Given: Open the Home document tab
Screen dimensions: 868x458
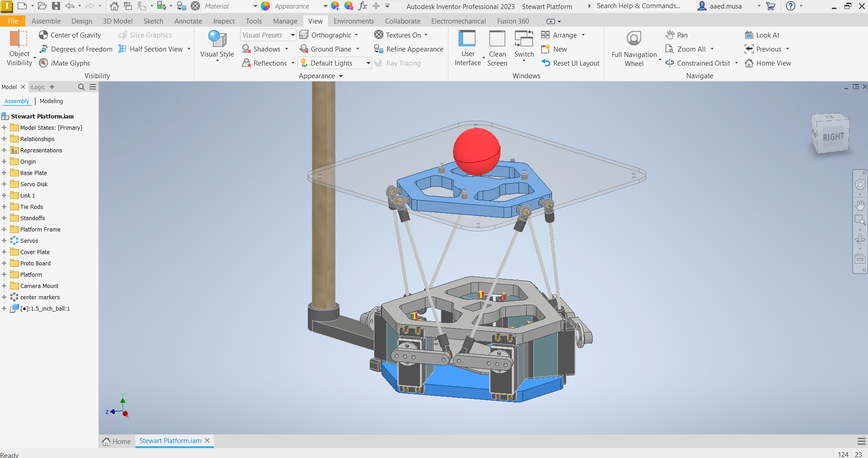Looking at the screenshot, I should tap(117, 442).
